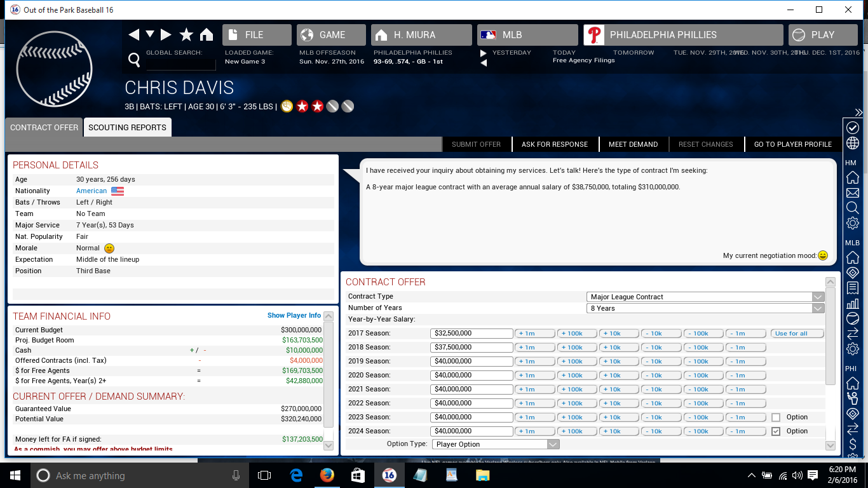868x488 pixels.
Task: Open the history dropdown triangle beside back arrow
Action: point(150,34)
